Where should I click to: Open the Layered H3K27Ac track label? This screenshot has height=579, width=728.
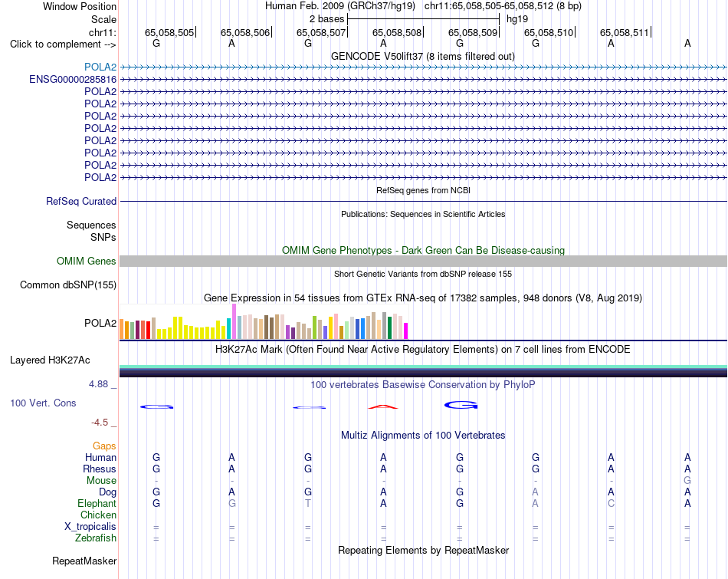pyautogui.click(x=50, y=360)
